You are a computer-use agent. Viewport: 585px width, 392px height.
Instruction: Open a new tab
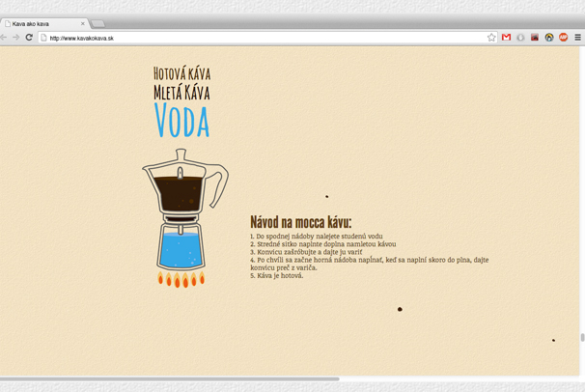[98, 23]
